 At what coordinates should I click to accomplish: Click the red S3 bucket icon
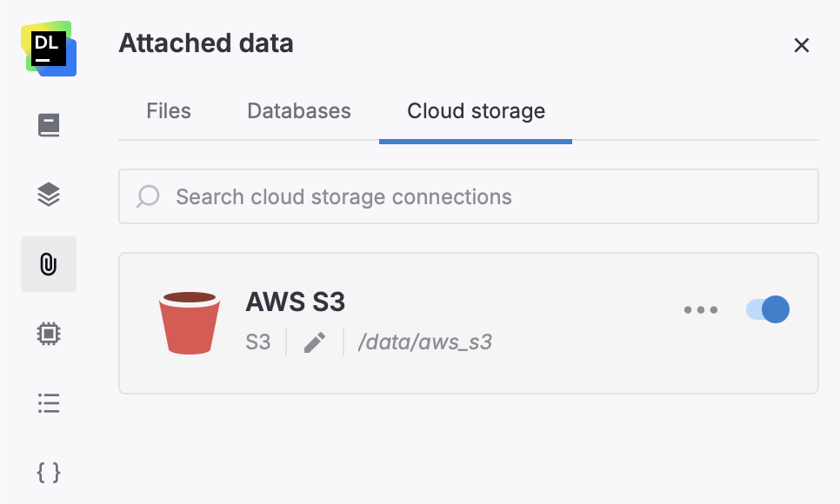(x=190, y=322)
